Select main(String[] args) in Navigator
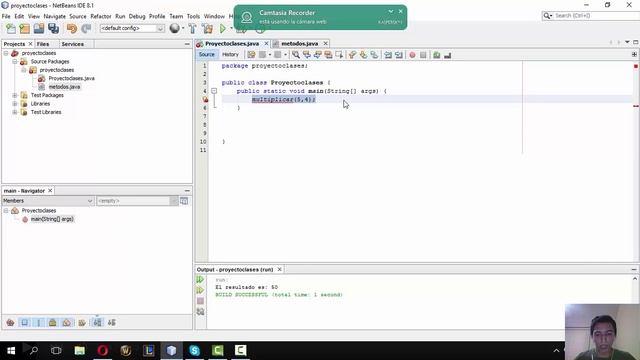The width and height of the screenshot is (640, 360). tap(52, 219)
